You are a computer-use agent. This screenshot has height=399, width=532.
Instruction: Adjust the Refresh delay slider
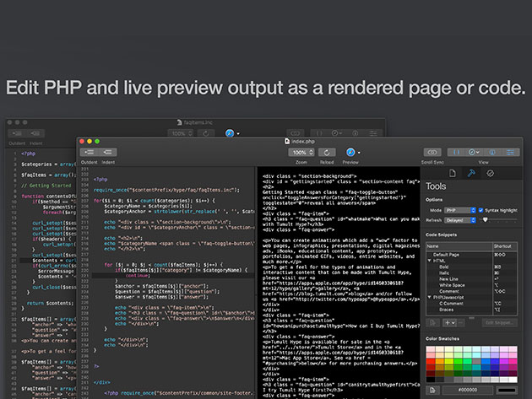pyautogui.click(x=486, y=220)
